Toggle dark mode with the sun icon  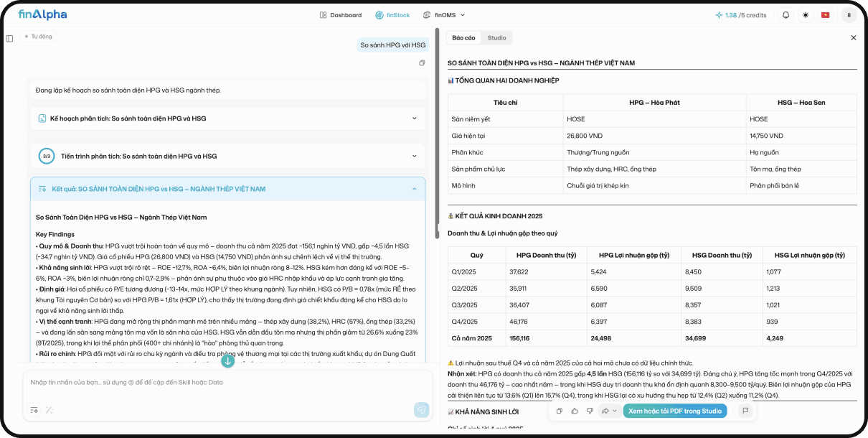pos(806,14)
